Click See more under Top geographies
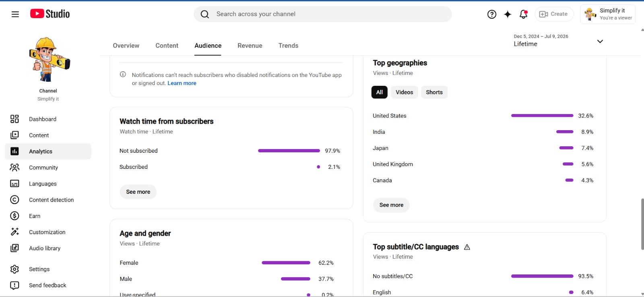644x297 pixels. [391, 205]
